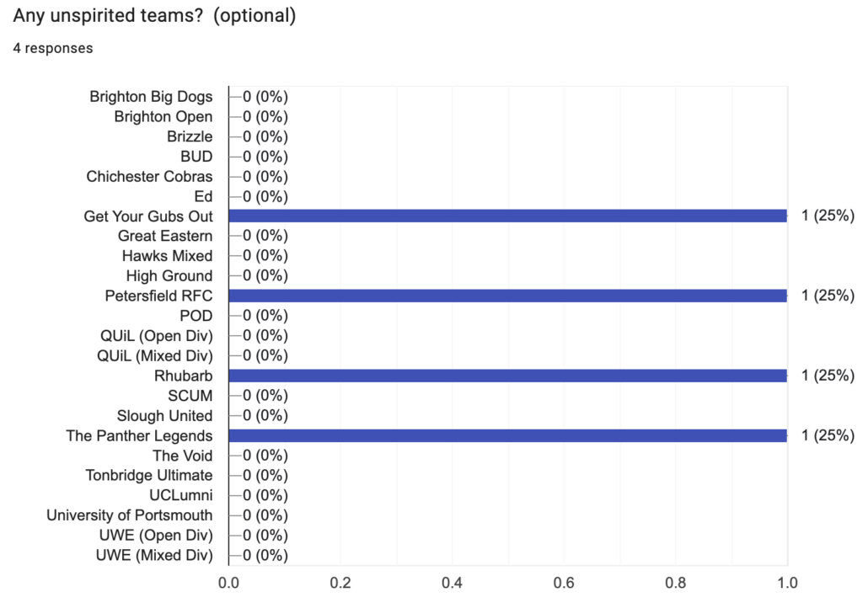Click the Great Eastern team label
The image size is (868, 608).
pos(165,236)
